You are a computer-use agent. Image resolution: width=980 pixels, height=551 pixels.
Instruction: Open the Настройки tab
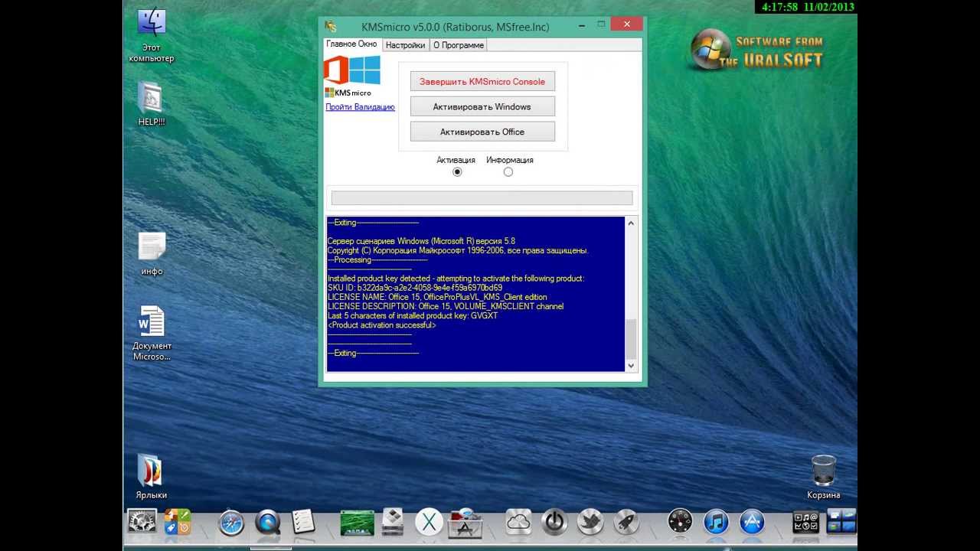[x=405, y=45]
